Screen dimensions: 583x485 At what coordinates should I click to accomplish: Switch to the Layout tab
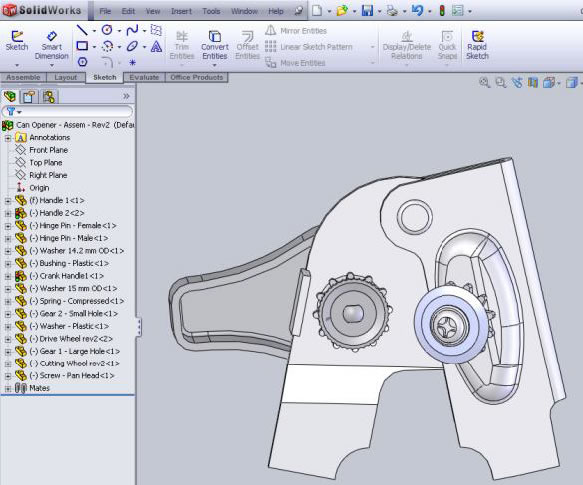pyautogui.click(x=65, y=77)
